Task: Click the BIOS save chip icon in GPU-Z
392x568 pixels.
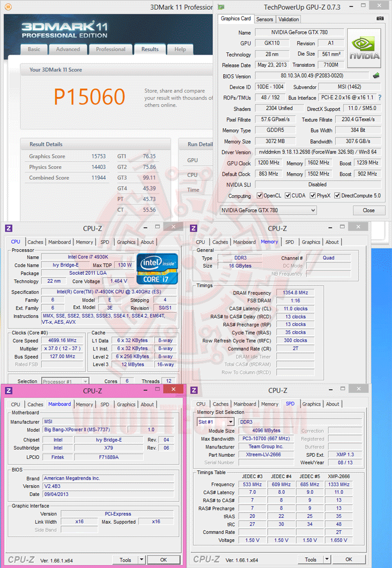Action: click(376, 75)
